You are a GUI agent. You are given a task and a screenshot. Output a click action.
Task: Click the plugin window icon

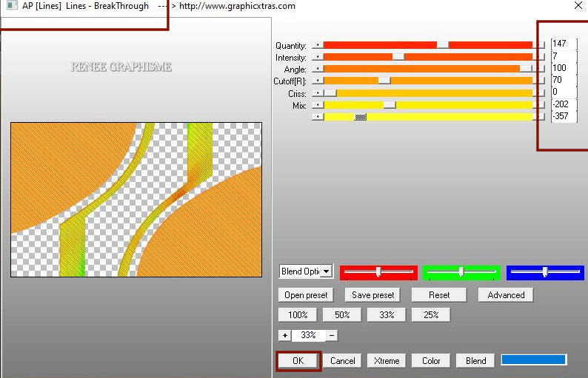(x=12, y=5)
